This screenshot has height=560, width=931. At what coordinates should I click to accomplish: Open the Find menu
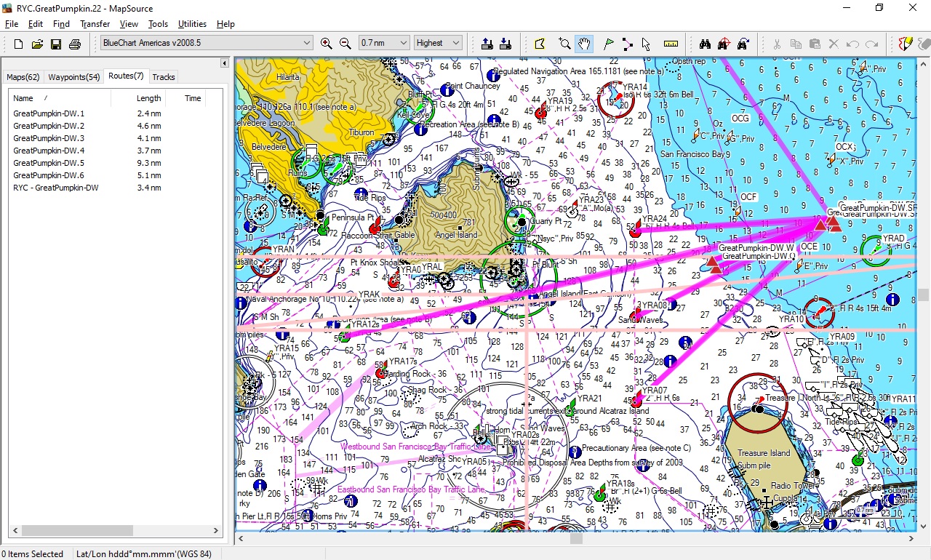(61, 24)
